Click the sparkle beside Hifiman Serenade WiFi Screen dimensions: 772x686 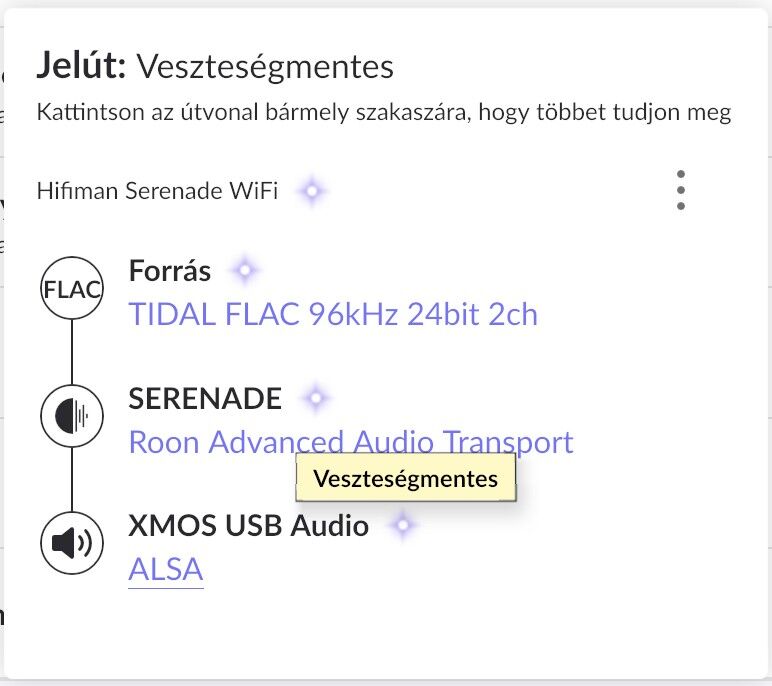click(312, 190)
